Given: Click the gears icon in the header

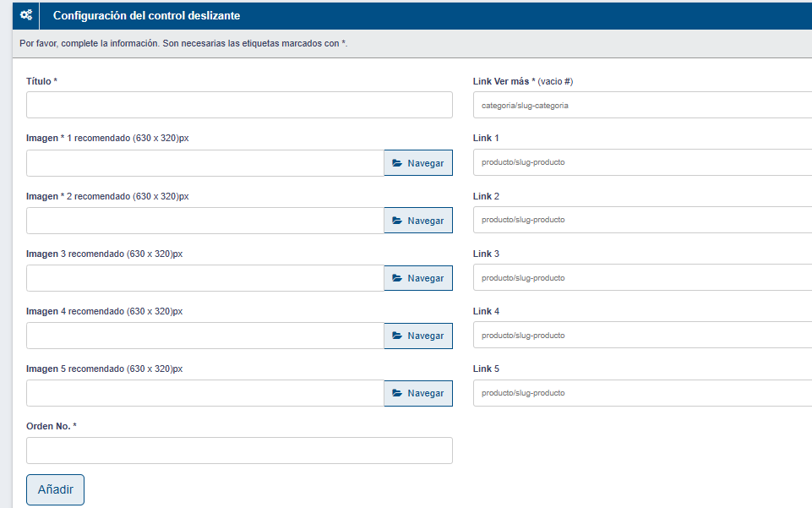Looking at the screenshot, I should pos(26,15).
